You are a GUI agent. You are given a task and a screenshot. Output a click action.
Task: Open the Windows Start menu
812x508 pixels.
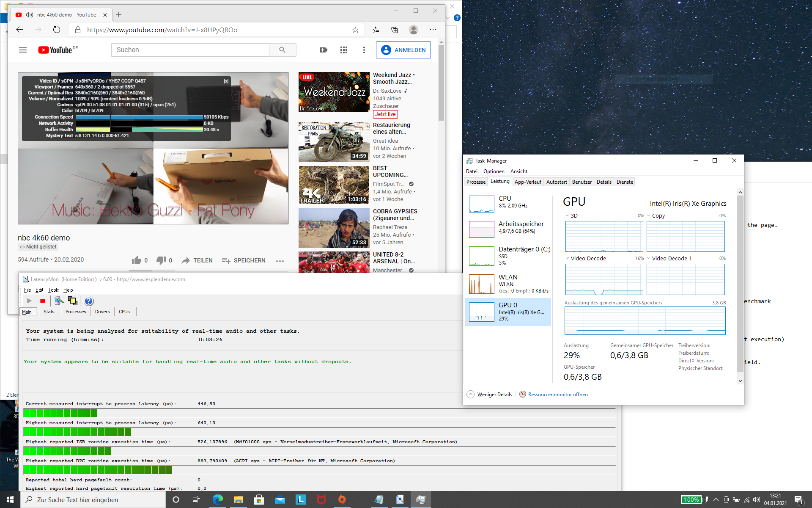[x=10, y=500]
